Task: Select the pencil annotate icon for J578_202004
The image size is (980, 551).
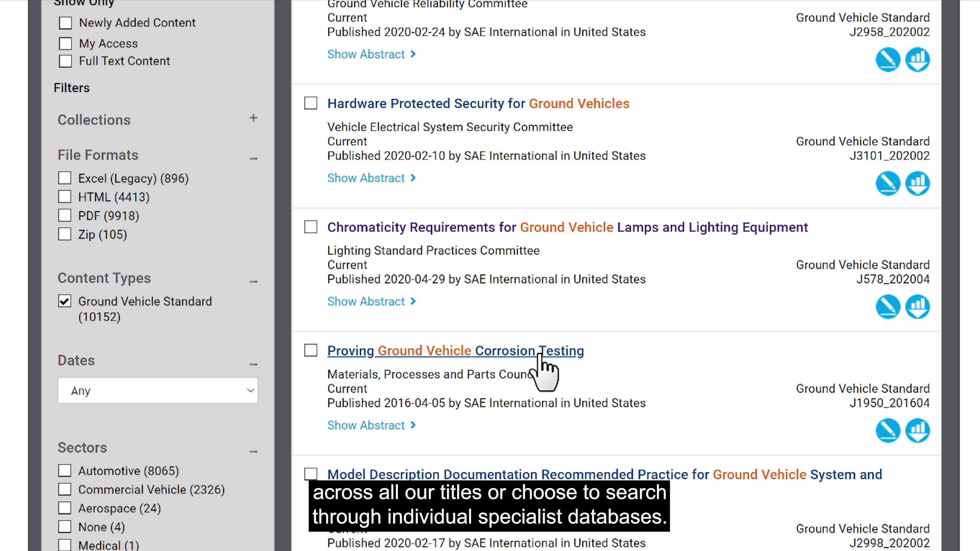Action: tap(888, 306)
